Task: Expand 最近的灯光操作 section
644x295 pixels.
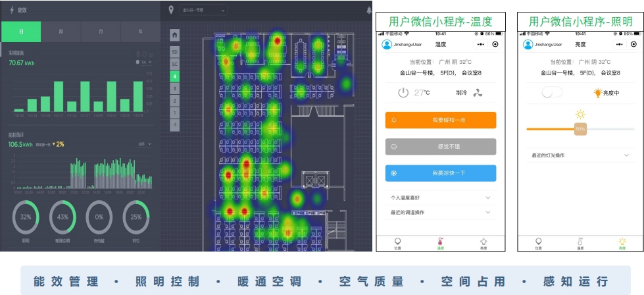Action: pyautogui.click(x=581, y=155)
